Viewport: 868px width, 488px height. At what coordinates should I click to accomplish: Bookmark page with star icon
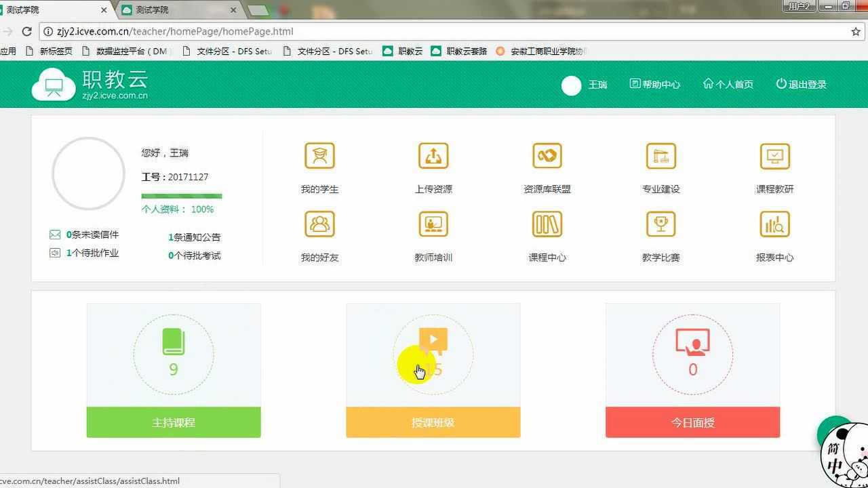(856, 31)
